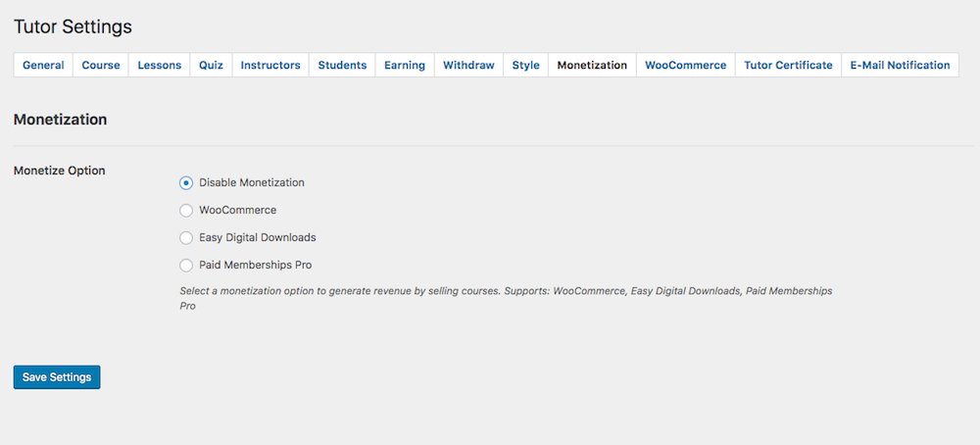This screenshot has width=980, height=445.
Task: Select the Easy Digital Downloads radio option
Action: point(185,238)
